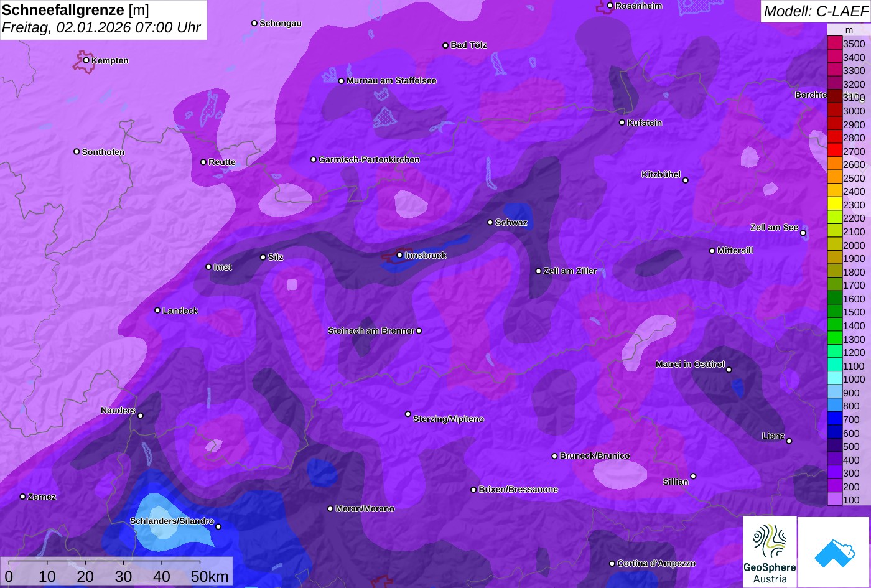Pick the 200 m legend color swatch
The image size is (871, 588).
[x=834, y=487]
